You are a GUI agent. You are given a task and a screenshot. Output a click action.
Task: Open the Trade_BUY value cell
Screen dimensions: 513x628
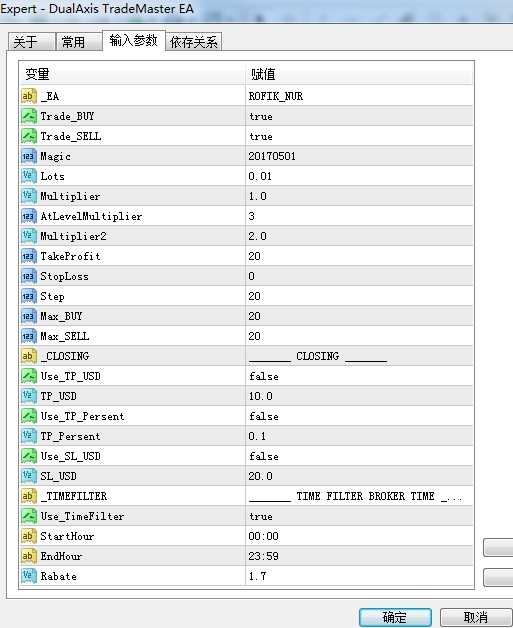(x=359, y=116)
